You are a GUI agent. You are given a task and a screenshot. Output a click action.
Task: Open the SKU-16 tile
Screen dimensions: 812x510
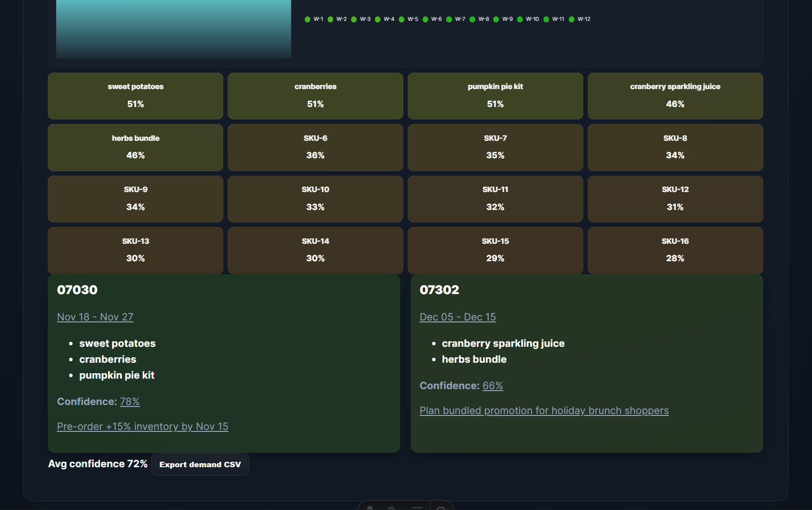pos(675,250)
